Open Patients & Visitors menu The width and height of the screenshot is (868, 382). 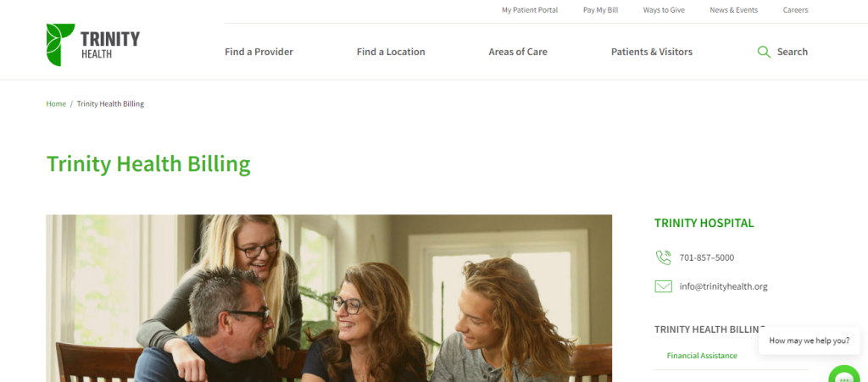[x=652, y=52]
